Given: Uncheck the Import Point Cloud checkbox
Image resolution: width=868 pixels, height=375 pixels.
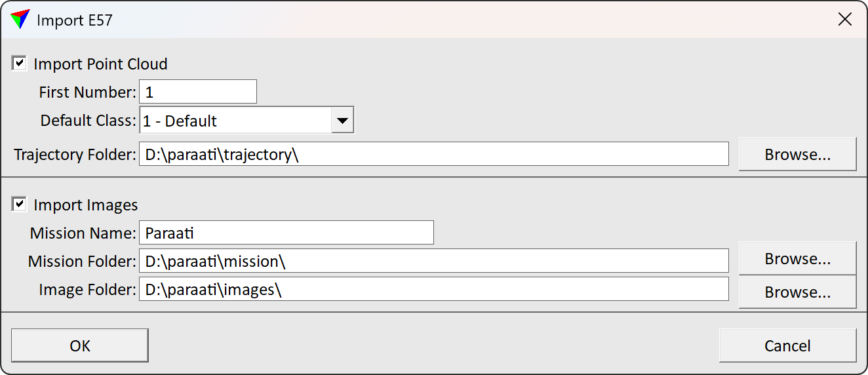Looking at the screenshot, I should tap(20, 64).
